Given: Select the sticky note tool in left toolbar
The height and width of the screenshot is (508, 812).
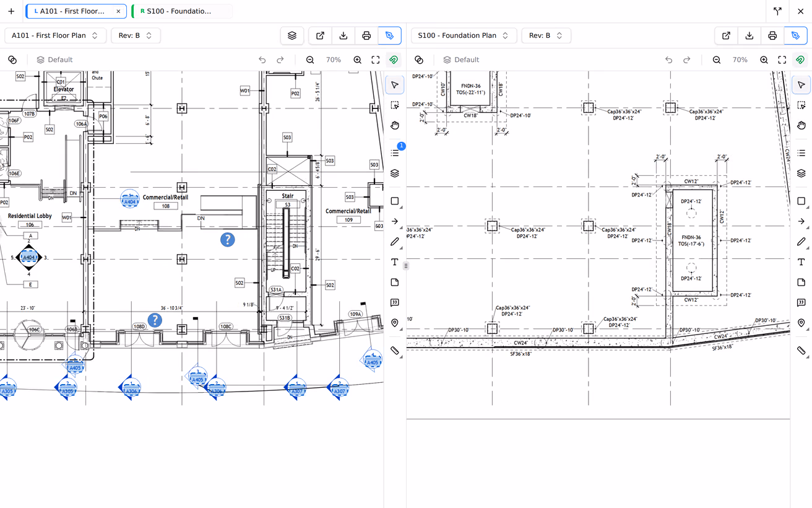Looking at the screenshot, I should click(x=395, y=282).
